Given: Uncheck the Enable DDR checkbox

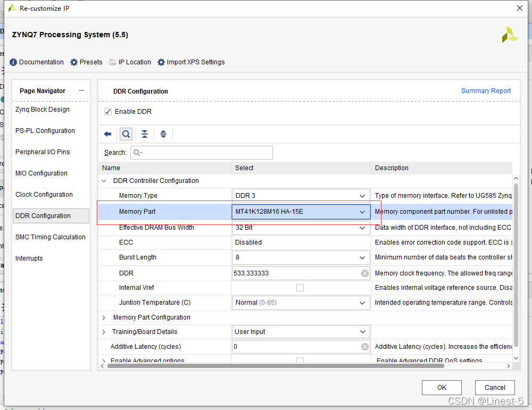Looking at the screenshot, I should point(108,112).
